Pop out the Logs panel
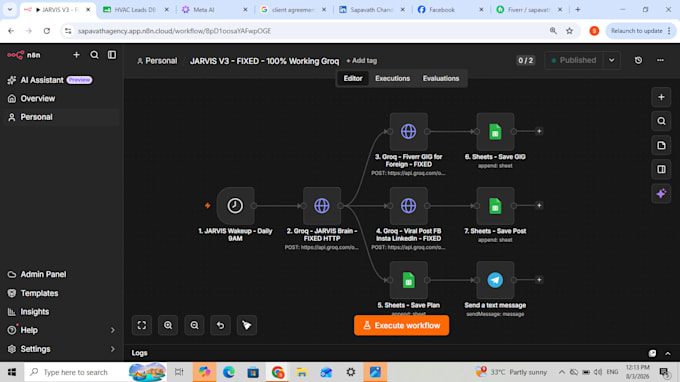This screenshot has width=680, height=382. (x=652, y=353)
